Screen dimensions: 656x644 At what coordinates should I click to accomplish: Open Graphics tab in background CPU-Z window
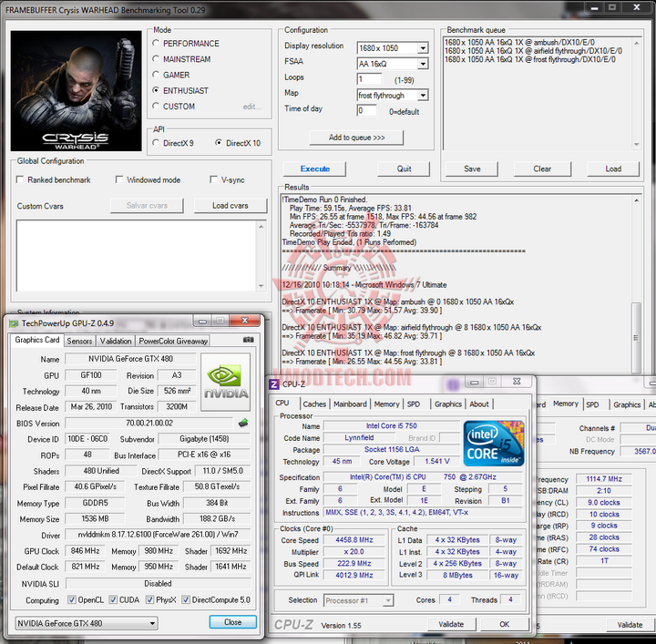coord(627,404)
